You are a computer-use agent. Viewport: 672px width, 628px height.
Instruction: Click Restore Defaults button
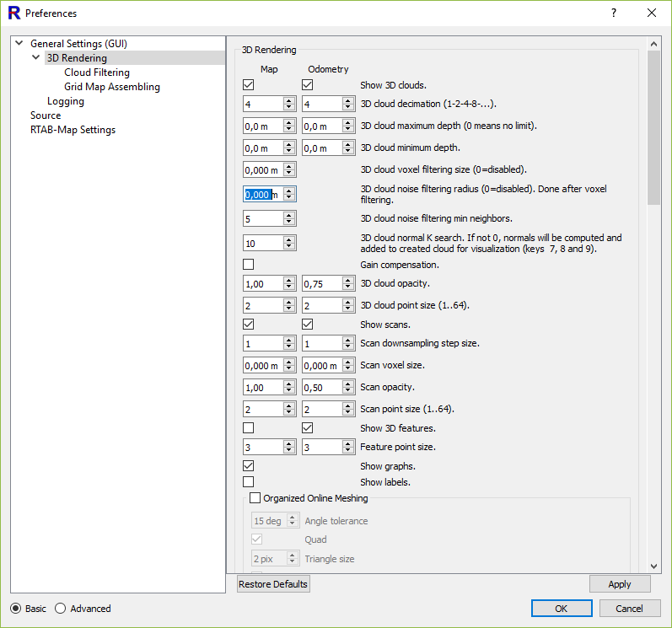(273, 584)
